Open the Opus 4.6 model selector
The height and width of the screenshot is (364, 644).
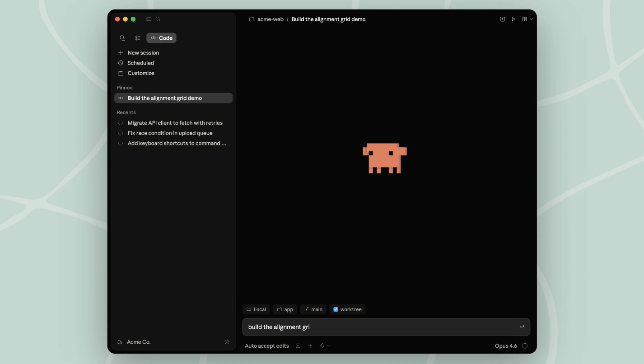pyautogui.click(x=506, y=346)
